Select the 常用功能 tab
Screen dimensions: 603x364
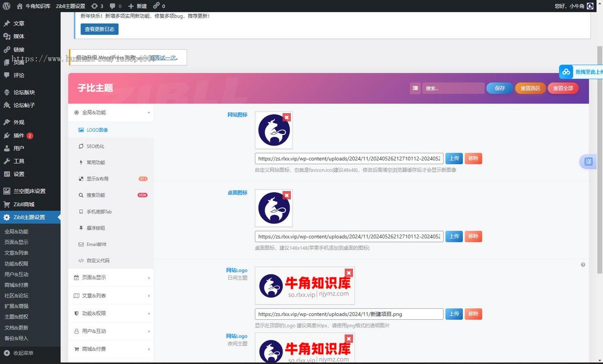point(111,163)
